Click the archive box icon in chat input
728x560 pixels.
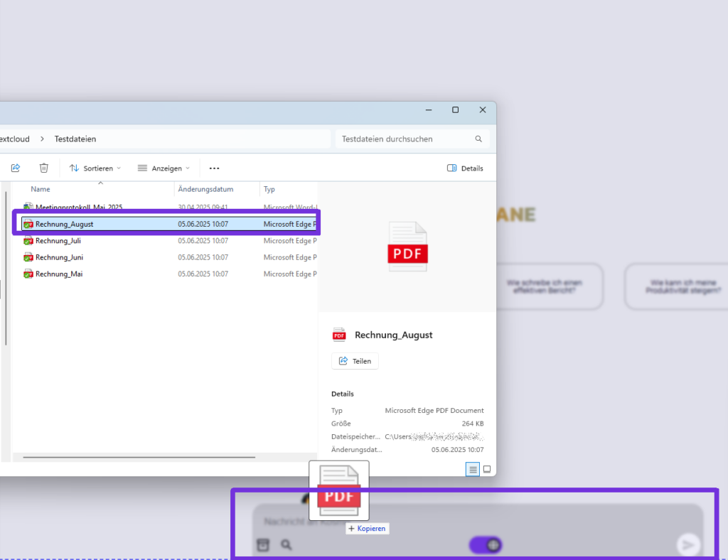tap(263, 545)
